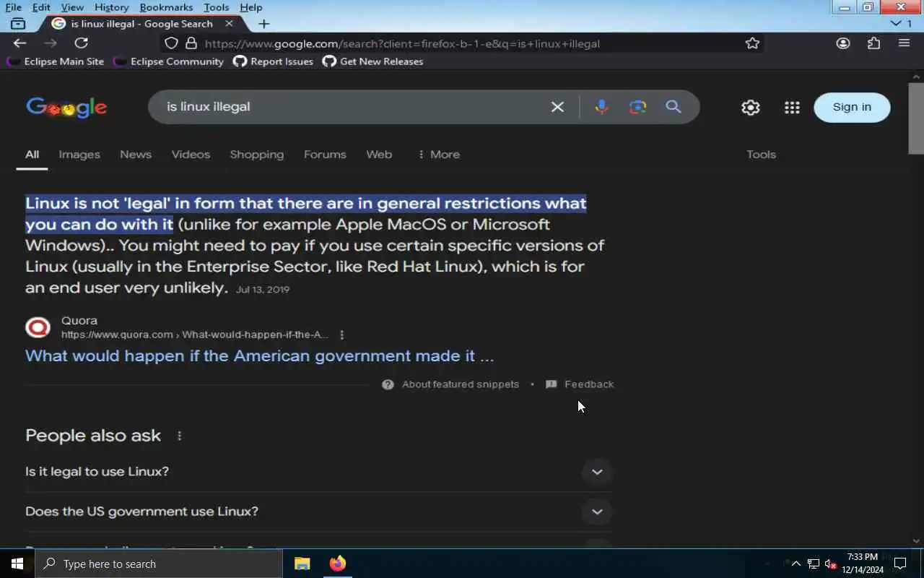Open the Help menu
924x578 pixels.
(250, 7)
